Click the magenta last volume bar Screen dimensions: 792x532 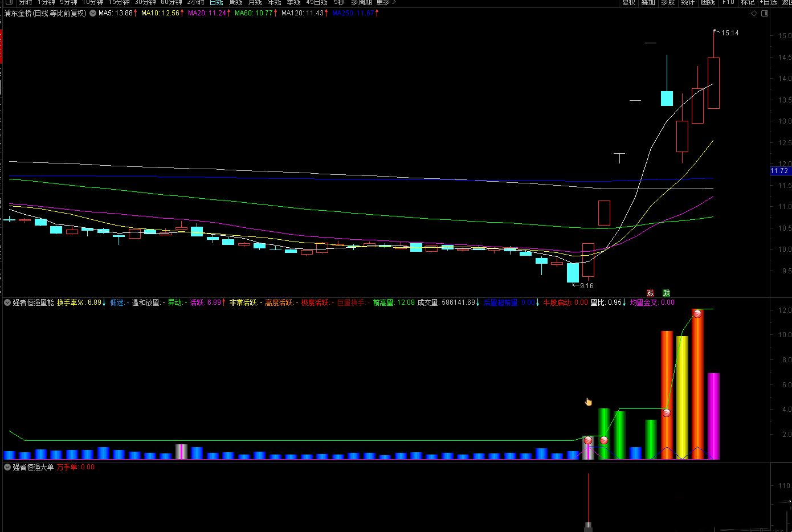pyautogui.click(x=713, y=416)
